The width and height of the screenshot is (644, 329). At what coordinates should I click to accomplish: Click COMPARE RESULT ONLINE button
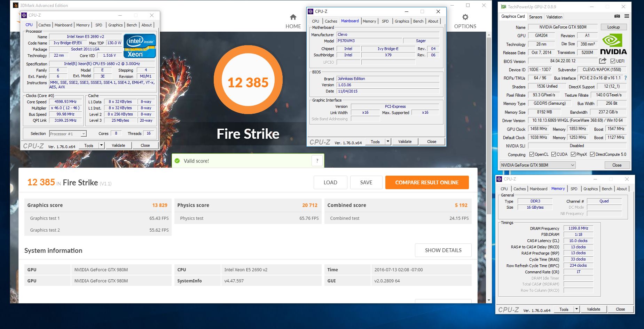pyautogui.click(x=427, y=182)
